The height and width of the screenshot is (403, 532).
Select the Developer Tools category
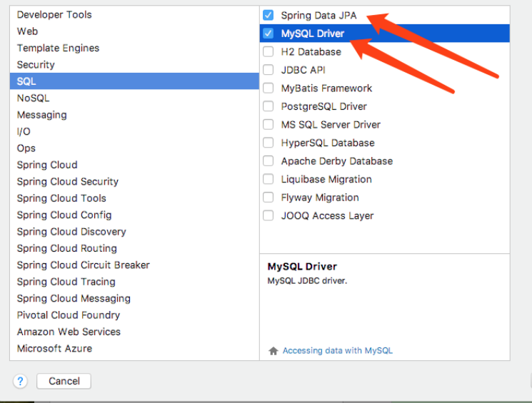coord(134,14)
